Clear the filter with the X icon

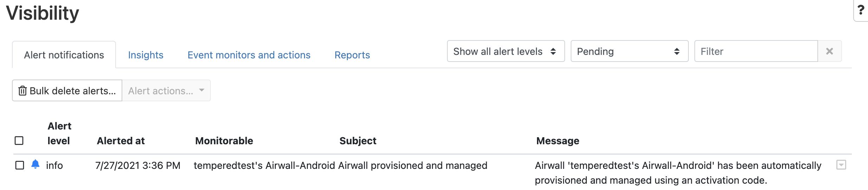coord(829,51)
